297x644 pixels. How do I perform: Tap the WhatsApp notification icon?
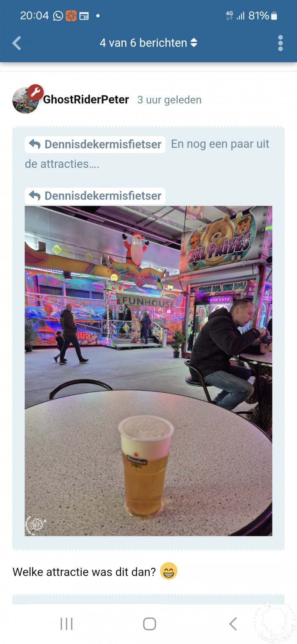pyautogui.click(x=58, y=16)
